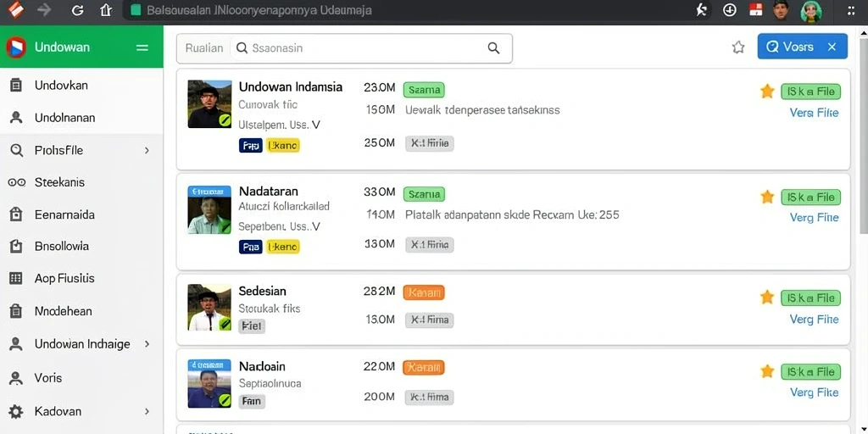Click the Kadovan gear icon
868x434 pixels.
(16, 411)
